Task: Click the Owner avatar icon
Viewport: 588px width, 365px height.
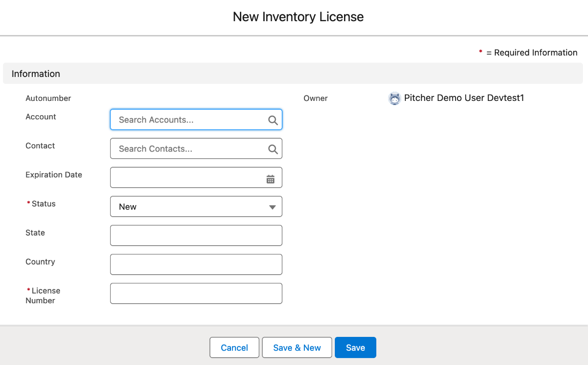Action: 394,98
